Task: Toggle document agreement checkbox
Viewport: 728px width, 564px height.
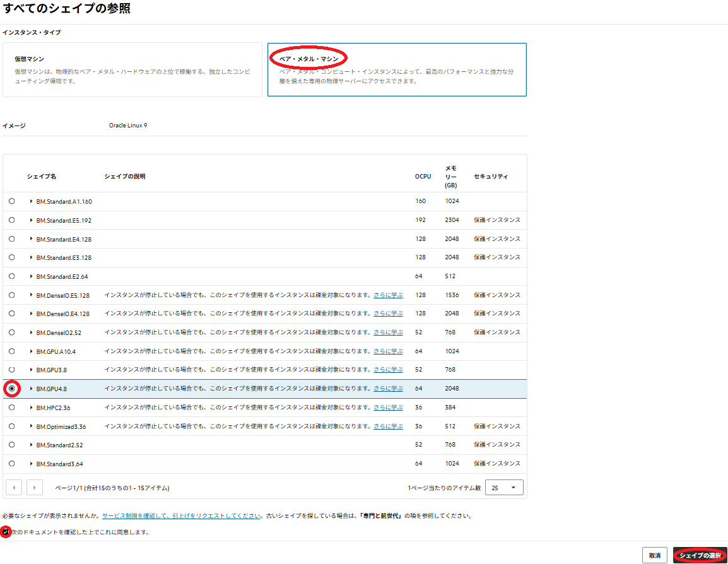Action: coord(6,532)
